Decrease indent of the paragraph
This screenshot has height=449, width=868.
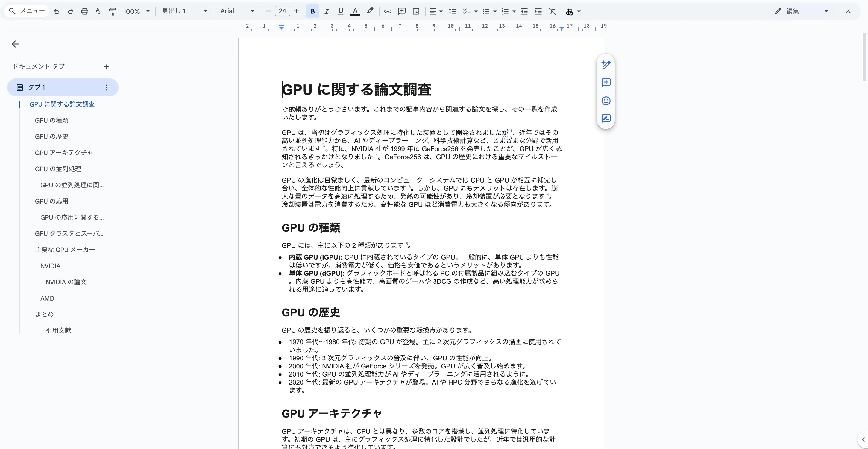524,11
